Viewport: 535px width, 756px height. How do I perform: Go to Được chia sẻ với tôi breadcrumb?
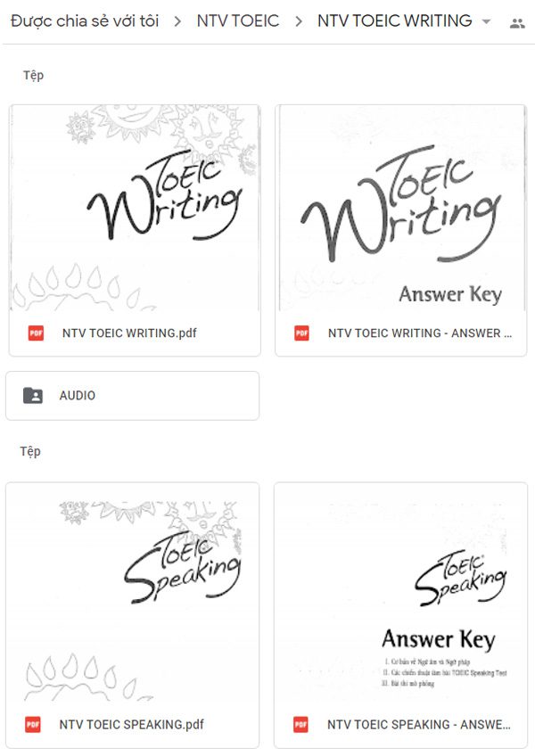(85, 21)
